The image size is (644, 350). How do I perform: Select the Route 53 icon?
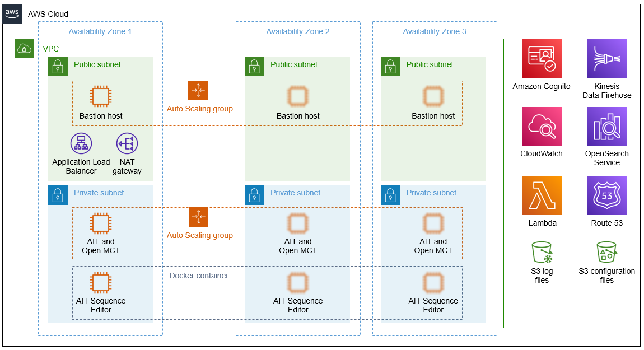(606, 195)
